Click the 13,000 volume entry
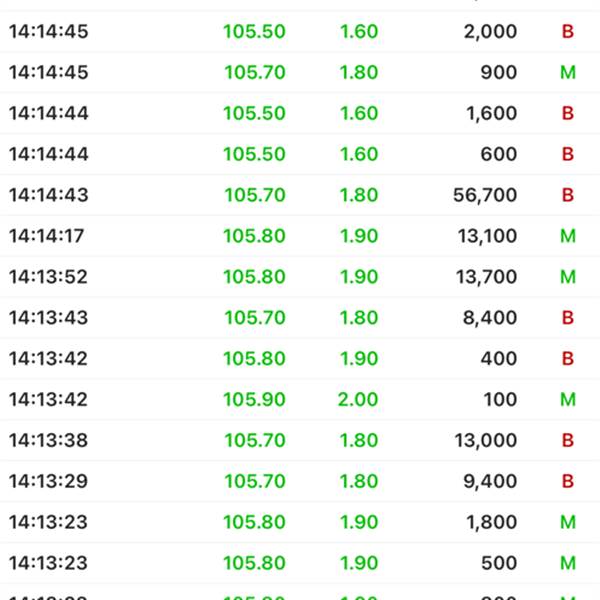Screen dimensions: 600x600 (485, 441)
